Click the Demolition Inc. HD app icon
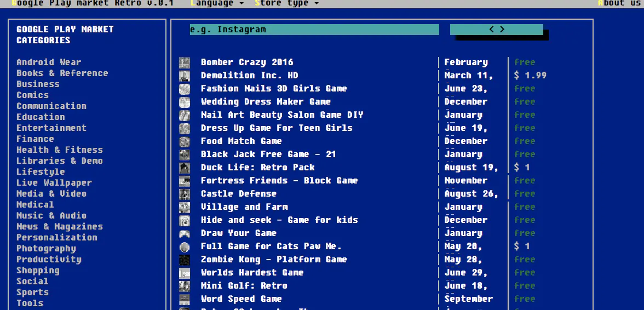 click(x=185, y=76)
